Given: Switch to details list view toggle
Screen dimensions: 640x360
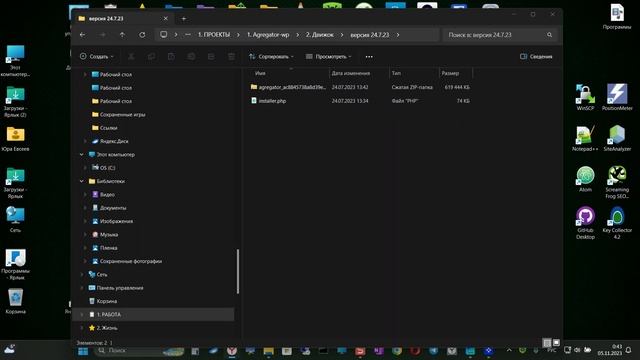Looking at the screenshot, I should (547, 342).
